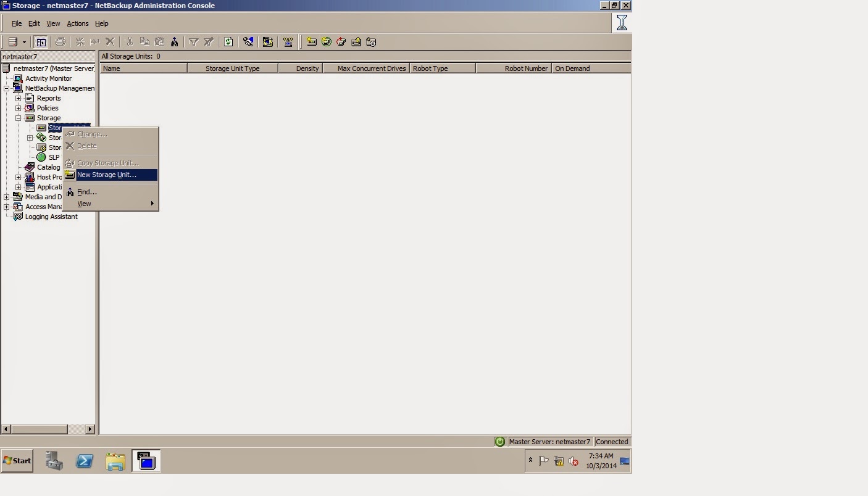Open the Actions menu
Image resolution: width=868 pixels, height=496 pixels.
coord(78,23)
